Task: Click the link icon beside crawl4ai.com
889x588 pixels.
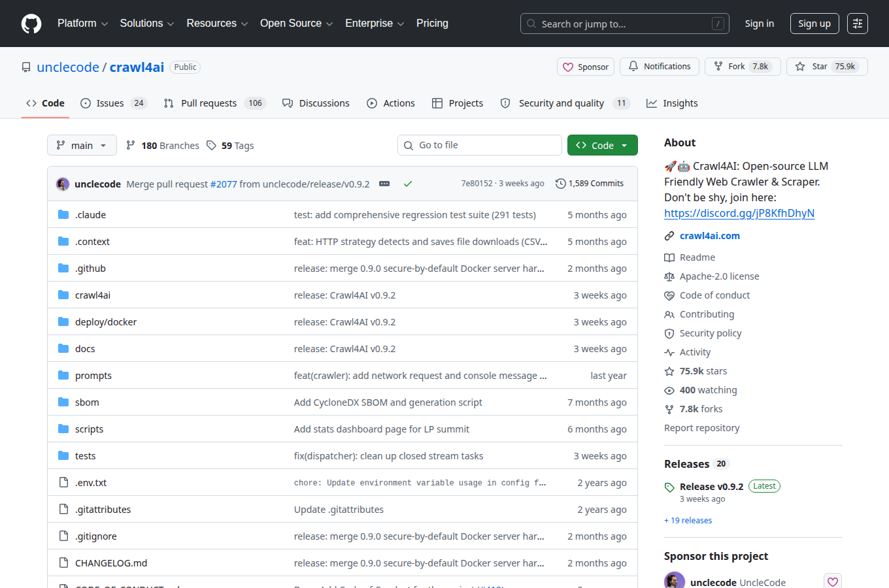Action: tap(669, 236)
